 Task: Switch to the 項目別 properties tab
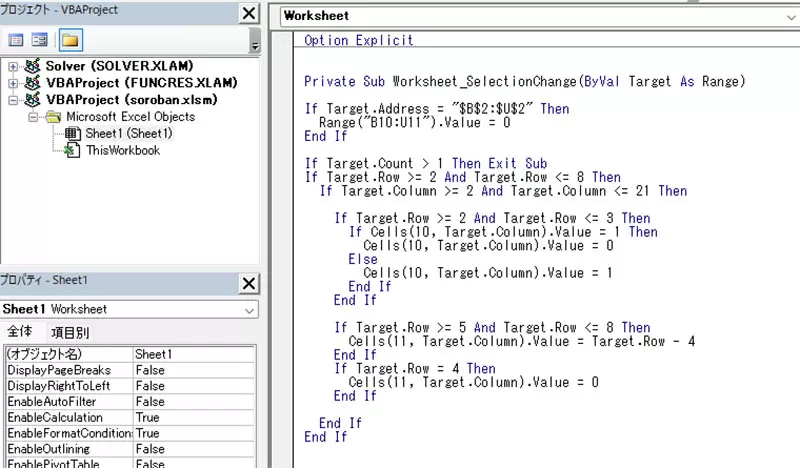click(x=70, y=332)
